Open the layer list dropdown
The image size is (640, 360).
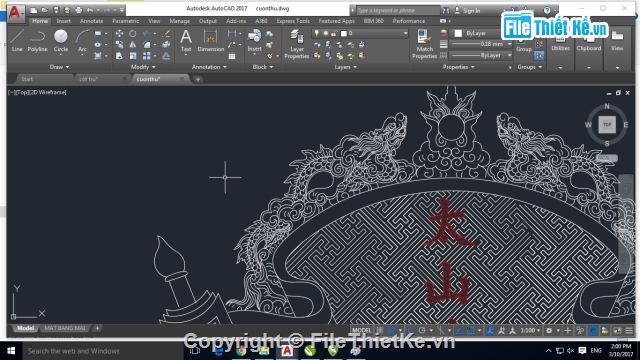(405, 33)
